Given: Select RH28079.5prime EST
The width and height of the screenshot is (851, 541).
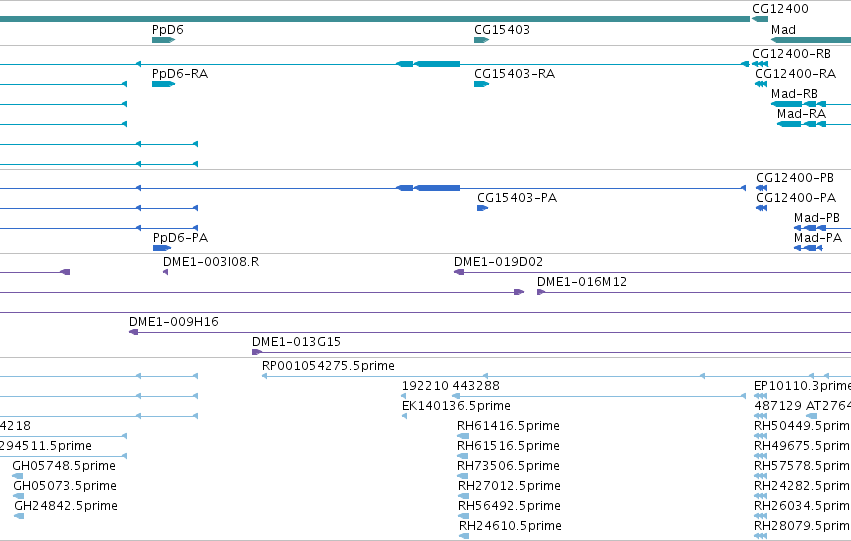Looking at the screenshot, I should [760, 536].
